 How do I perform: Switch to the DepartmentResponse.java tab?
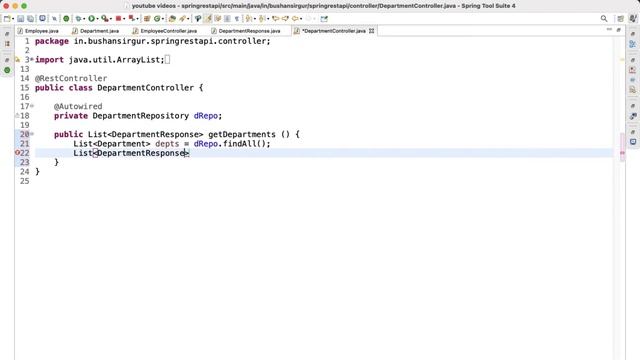point(246,31)
